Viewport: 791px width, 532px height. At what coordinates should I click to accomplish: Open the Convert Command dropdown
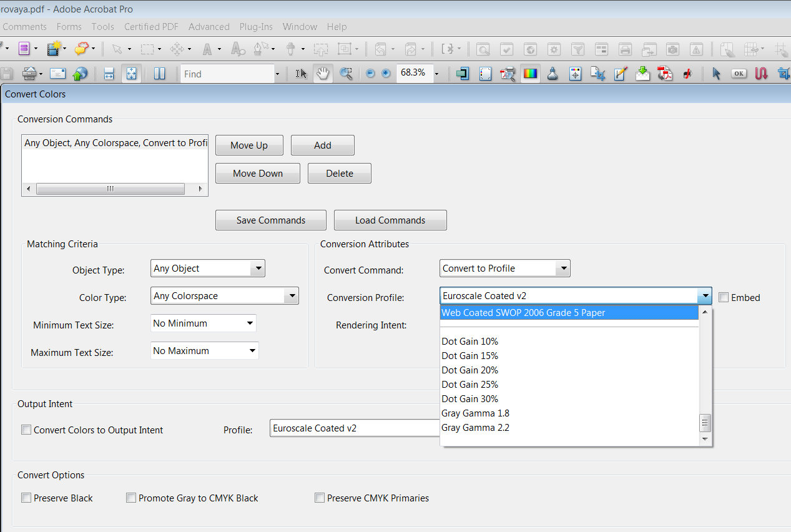click(x=505, y=268)
